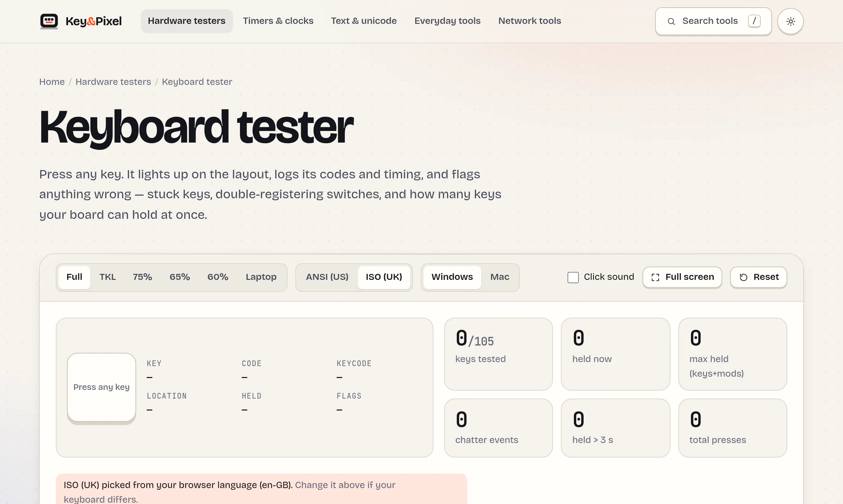843x504 pixels.
Task: Click the Key&Pixel logo icon
Action: (49, 21)
